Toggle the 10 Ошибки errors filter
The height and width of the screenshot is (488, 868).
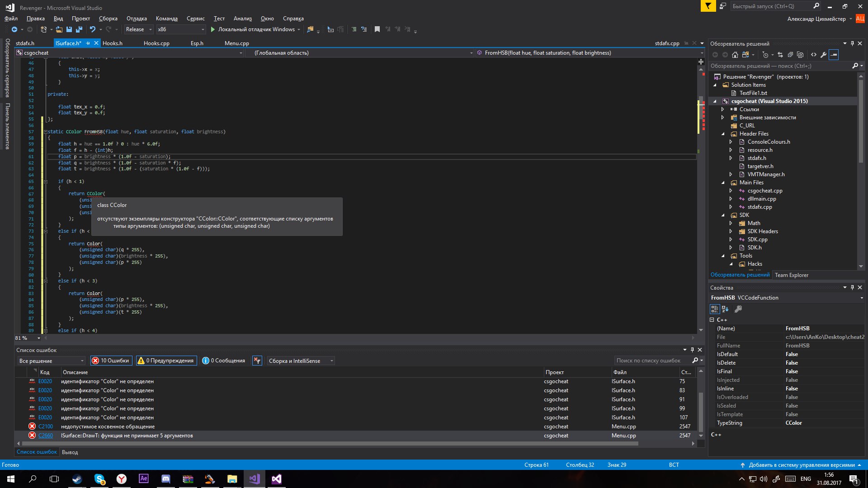pos(111,361)
